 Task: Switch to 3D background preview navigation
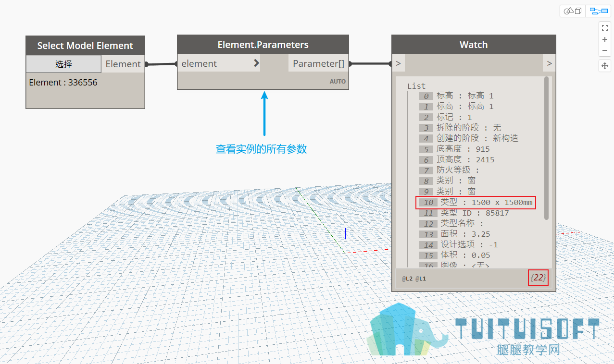(x=573, y=11)
